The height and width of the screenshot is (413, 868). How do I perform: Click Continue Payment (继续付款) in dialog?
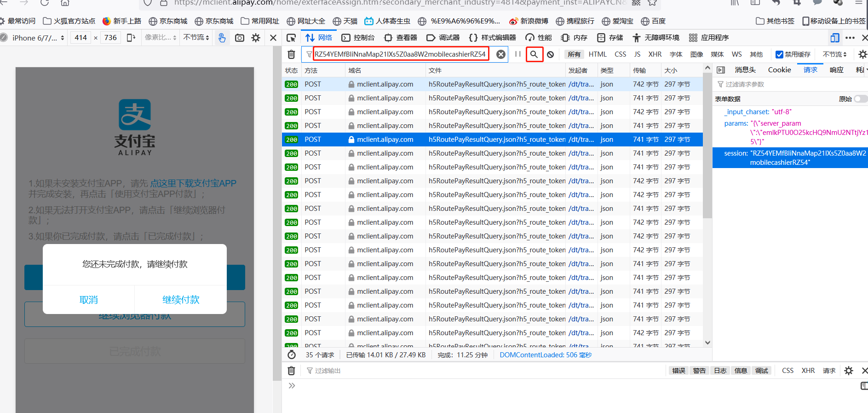[x=181, y=300]
